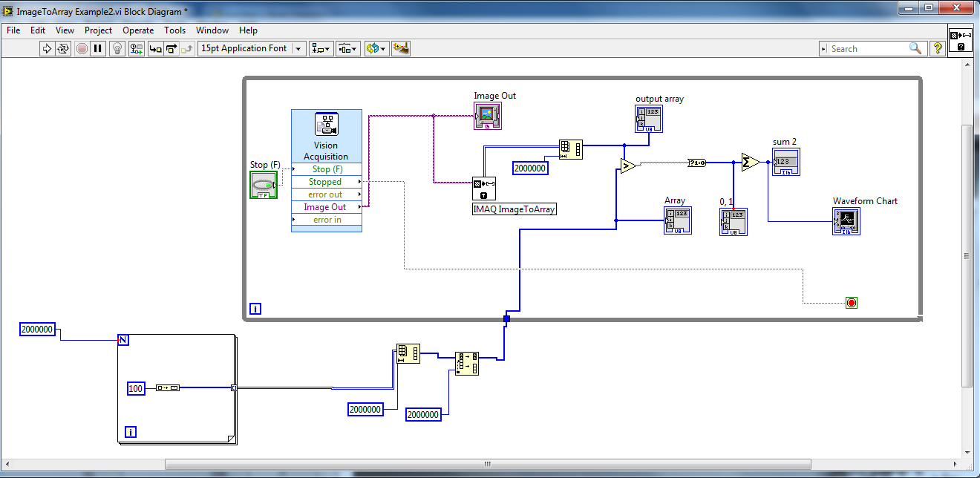Collapse the Vision Acquisition bottom resize bar
This screenshot has width=980, height=478.
[327, 229]
